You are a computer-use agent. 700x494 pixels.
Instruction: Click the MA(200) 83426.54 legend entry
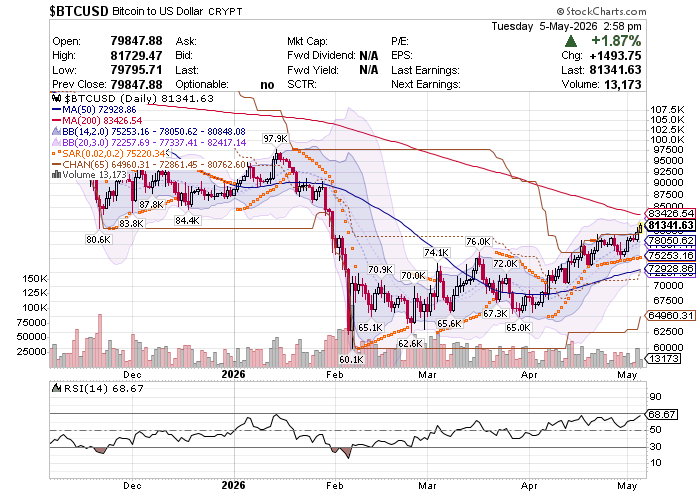coord(97,120)
